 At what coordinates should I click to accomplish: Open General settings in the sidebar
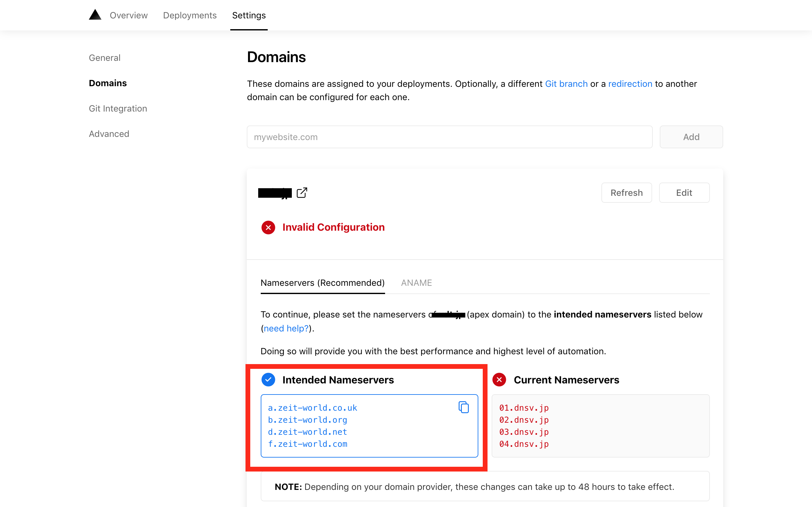[x=104, y=58]
